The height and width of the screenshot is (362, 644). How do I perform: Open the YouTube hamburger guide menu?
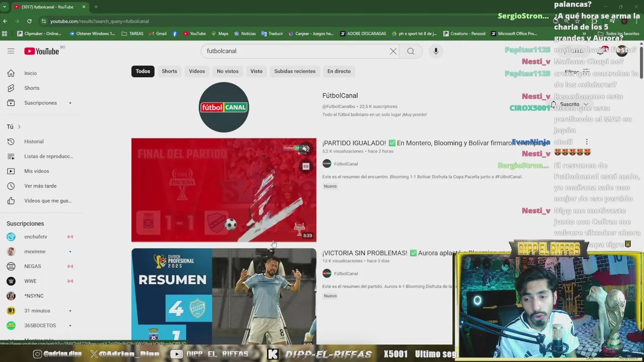11,51
